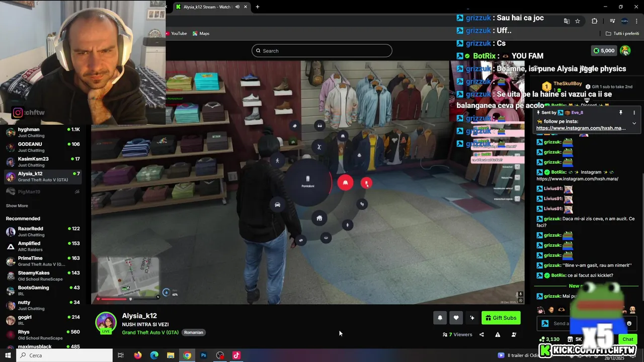Open the Chrome three-dot menu
The image size is (644, 362).
click(636, 21)
